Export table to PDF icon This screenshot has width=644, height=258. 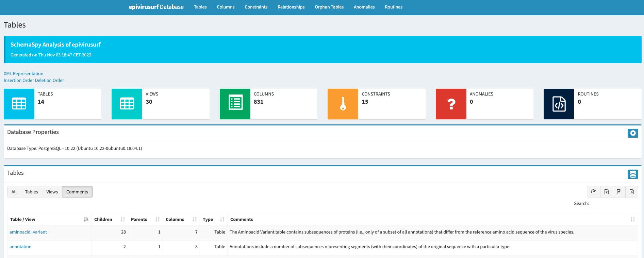click(x=632, y=192)
